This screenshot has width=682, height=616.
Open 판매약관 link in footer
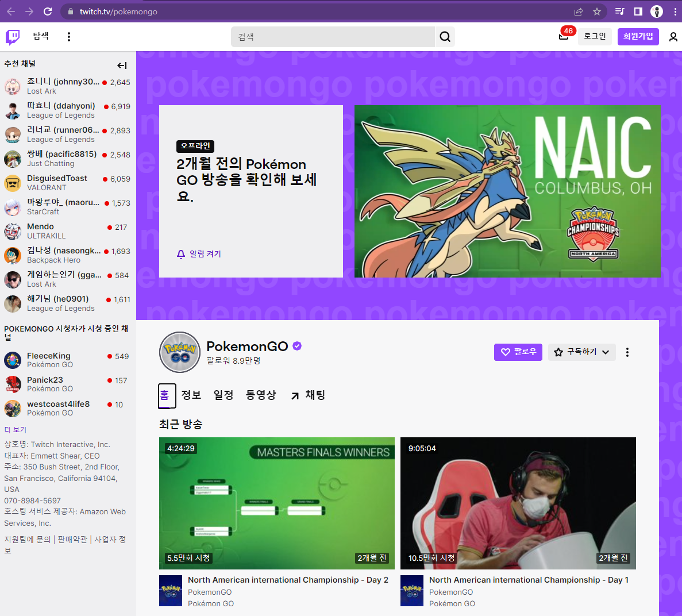point(72,540)
